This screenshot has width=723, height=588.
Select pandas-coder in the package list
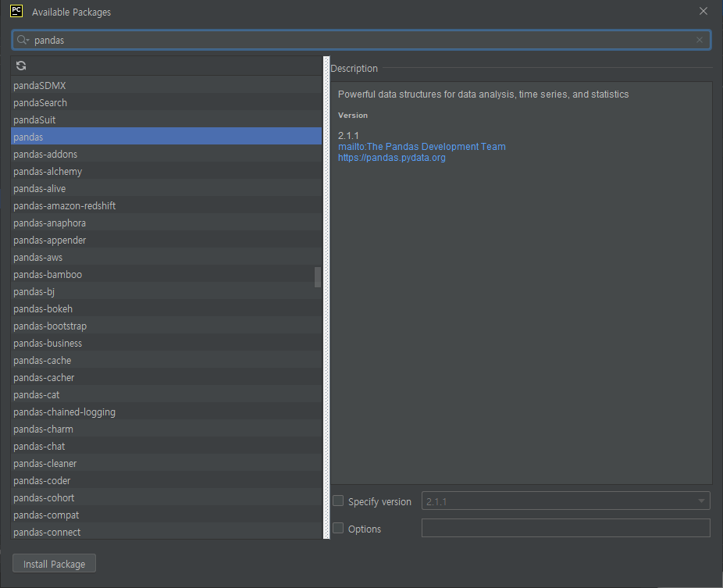tap(166, 480)
